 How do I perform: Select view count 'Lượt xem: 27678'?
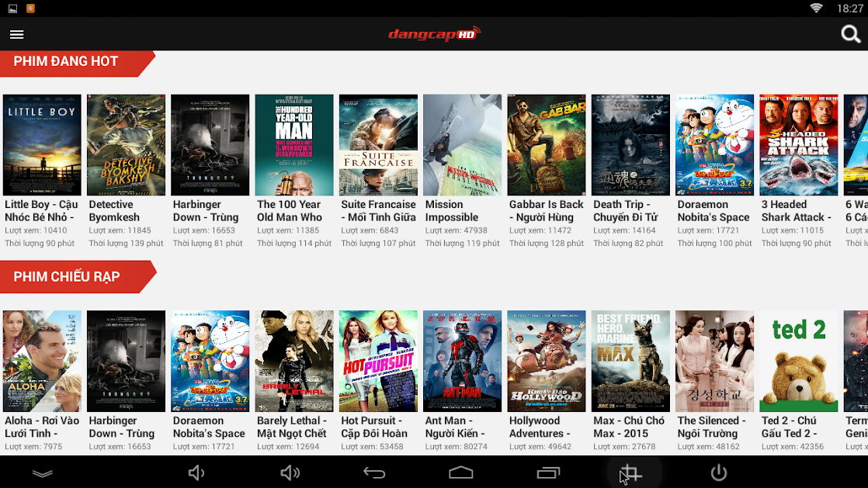(x=624, y=447)
